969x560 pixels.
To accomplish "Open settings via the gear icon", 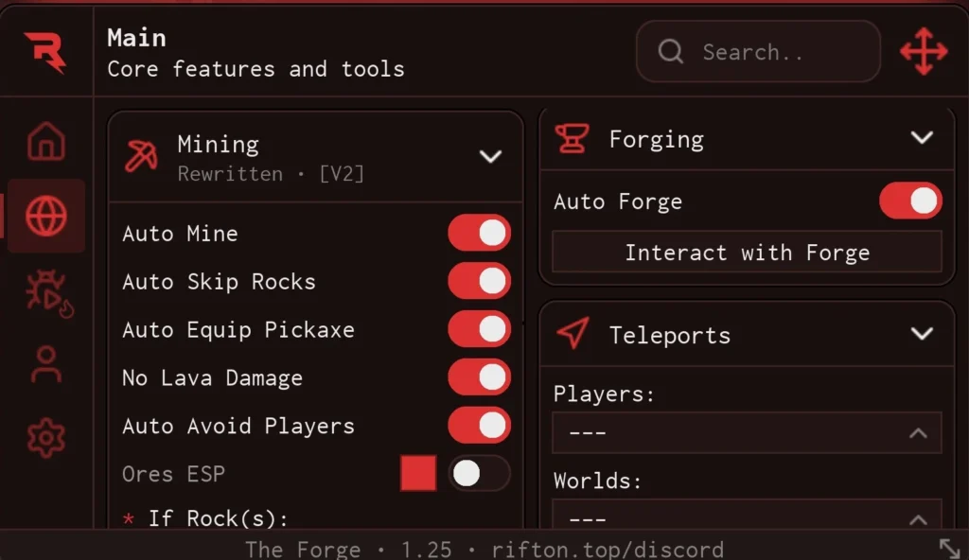I will pyautogui.click(x=45, y=438).
